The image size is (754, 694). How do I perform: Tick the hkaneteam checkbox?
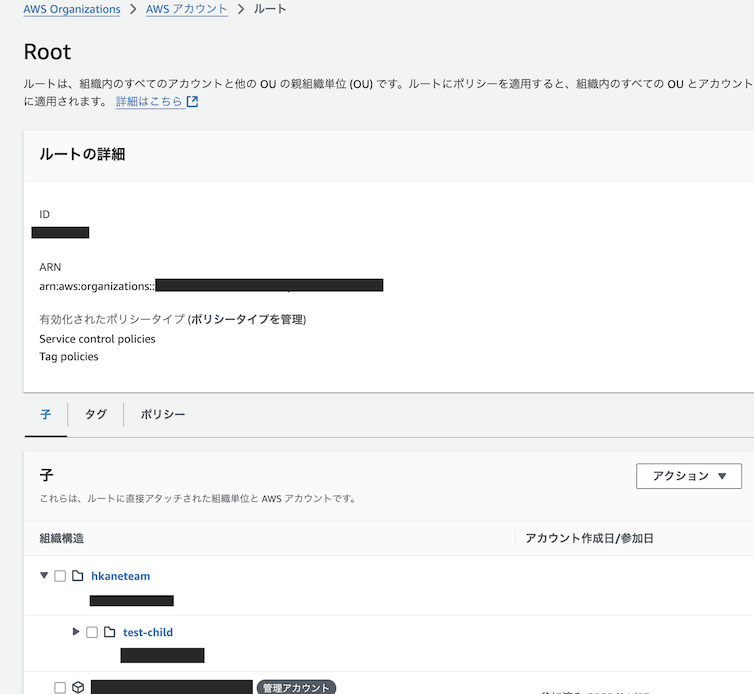(60, 576)
